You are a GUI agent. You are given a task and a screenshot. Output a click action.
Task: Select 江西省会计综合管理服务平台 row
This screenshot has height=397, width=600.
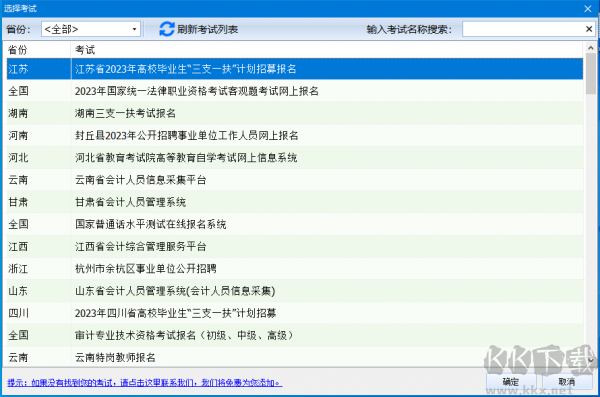[x=295, y=247]
